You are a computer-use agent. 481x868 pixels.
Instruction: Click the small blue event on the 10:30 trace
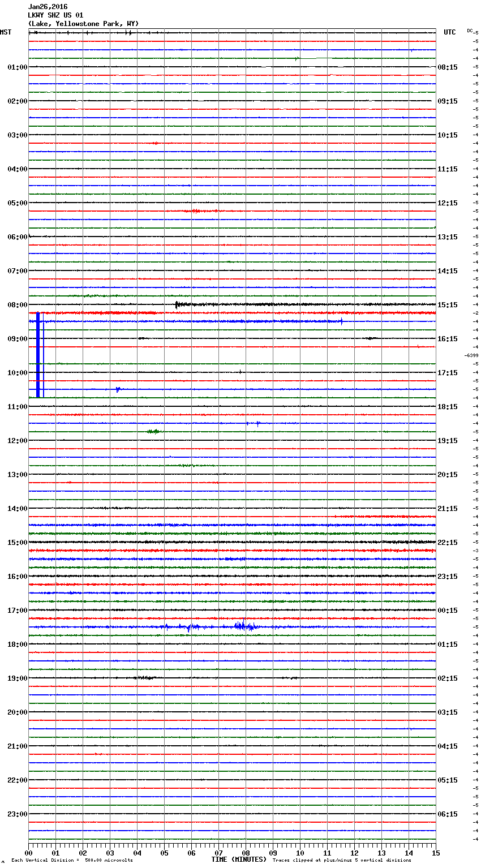(118, 389)
